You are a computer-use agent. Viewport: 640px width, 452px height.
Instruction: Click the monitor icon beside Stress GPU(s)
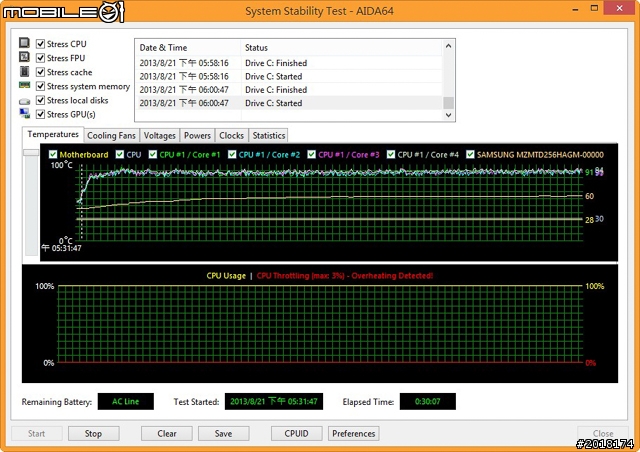point(24,114)
